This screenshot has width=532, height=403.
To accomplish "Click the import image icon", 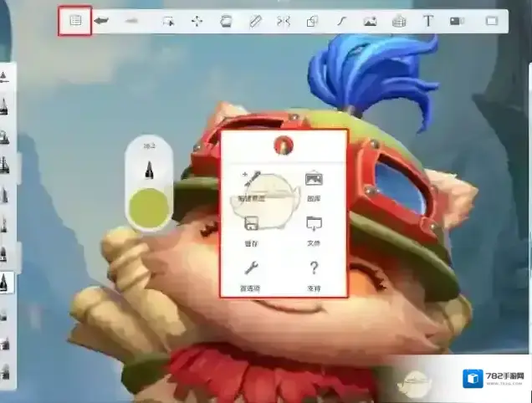I will [370, 21].
